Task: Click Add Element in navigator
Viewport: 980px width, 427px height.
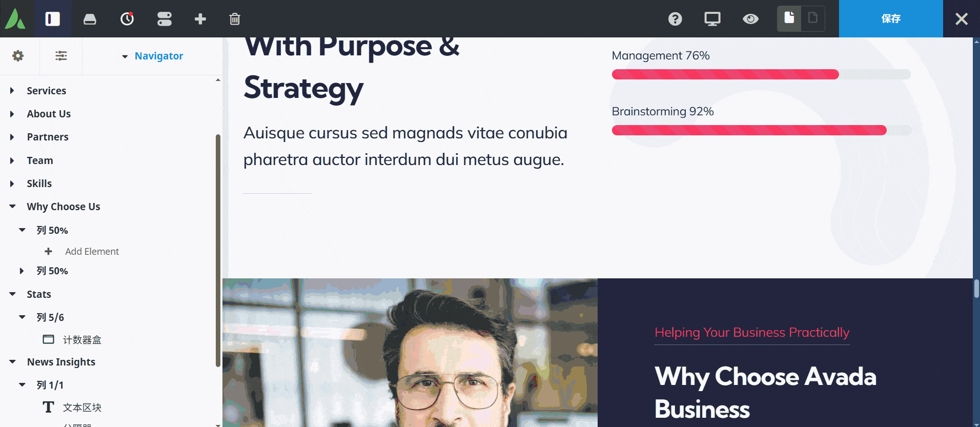Action: click(x=91, y=251)
